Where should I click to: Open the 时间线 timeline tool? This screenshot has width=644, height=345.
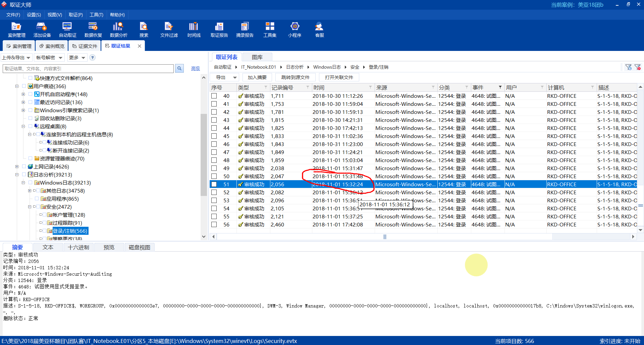(x=194, y=30)
